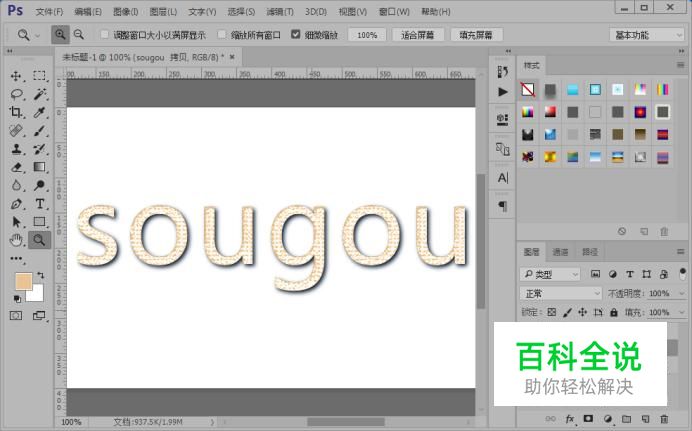Open the Filter menu
The image size is (692, 431).
pyautogui.click(x=280, y=12)
